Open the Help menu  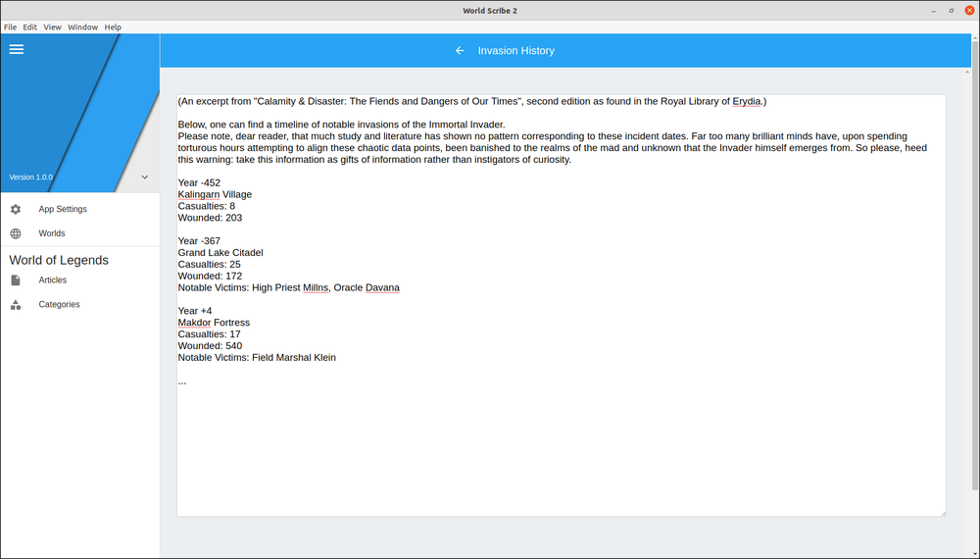(113, 26)
